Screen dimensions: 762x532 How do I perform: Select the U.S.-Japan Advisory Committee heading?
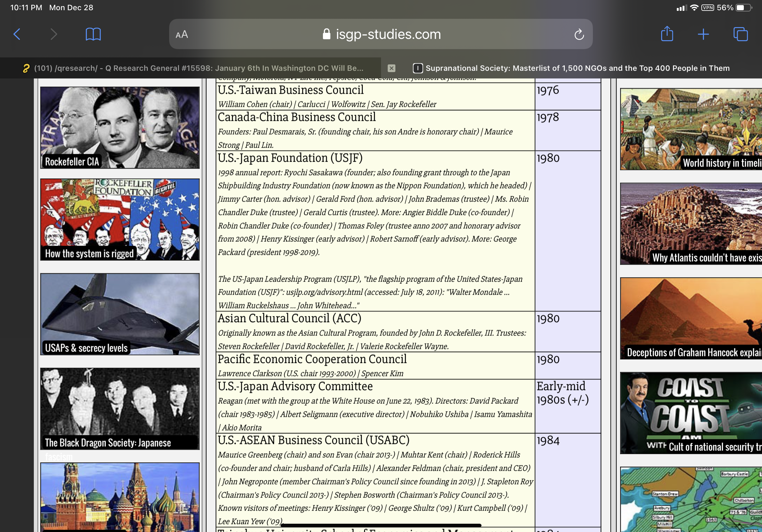click(295, 386)
